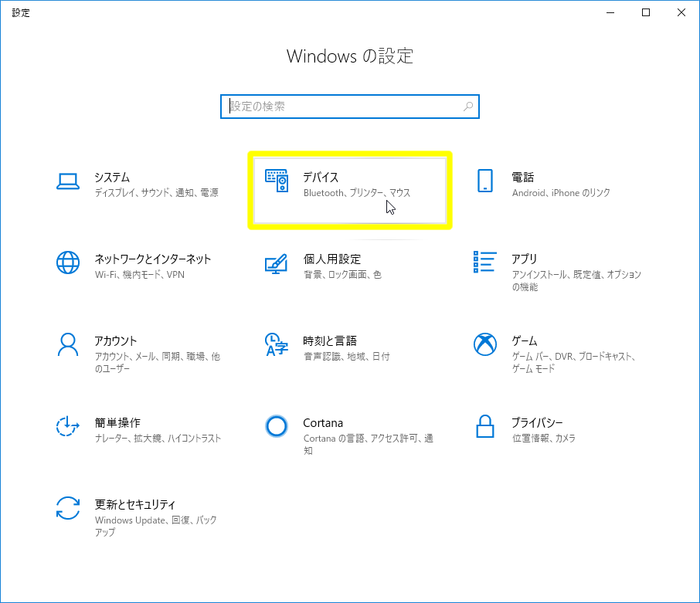Open システム settings title

[112, 178]
